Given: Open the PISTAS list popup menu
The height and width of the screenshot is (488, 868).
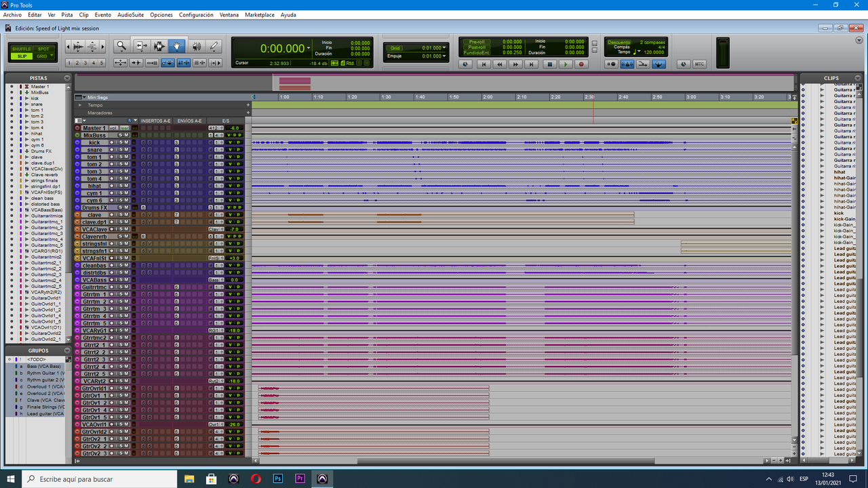Looking at the screenshot, I should tap(67, 78).
